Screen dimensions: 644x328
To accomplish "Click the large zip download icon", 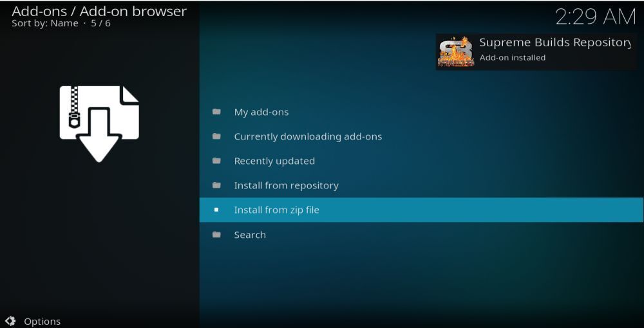I will click(x=99, y=124).
